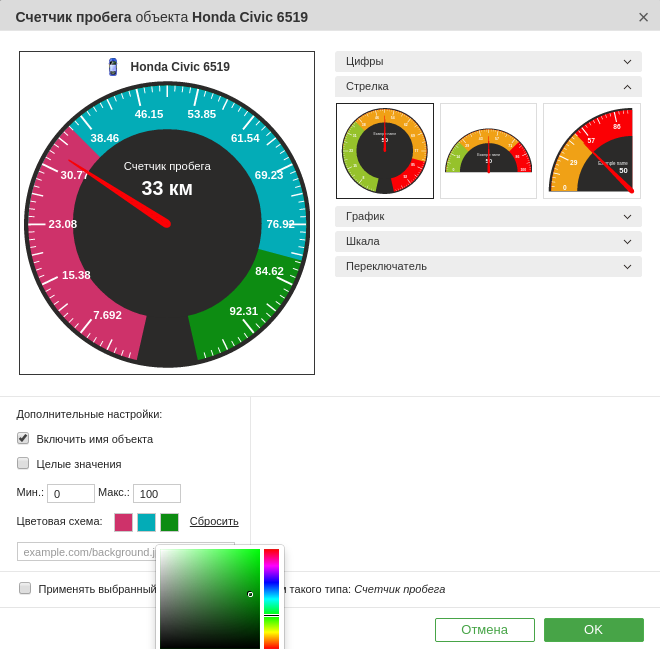Click the Отмена button
The image size is (660, 649).
(x=484, y=630)
